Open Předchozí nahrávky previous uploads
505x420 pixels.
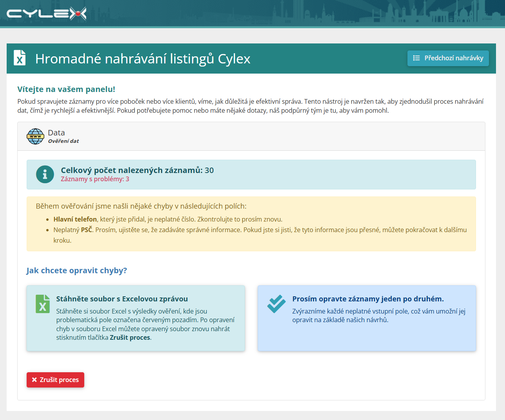tap(448, 58)
